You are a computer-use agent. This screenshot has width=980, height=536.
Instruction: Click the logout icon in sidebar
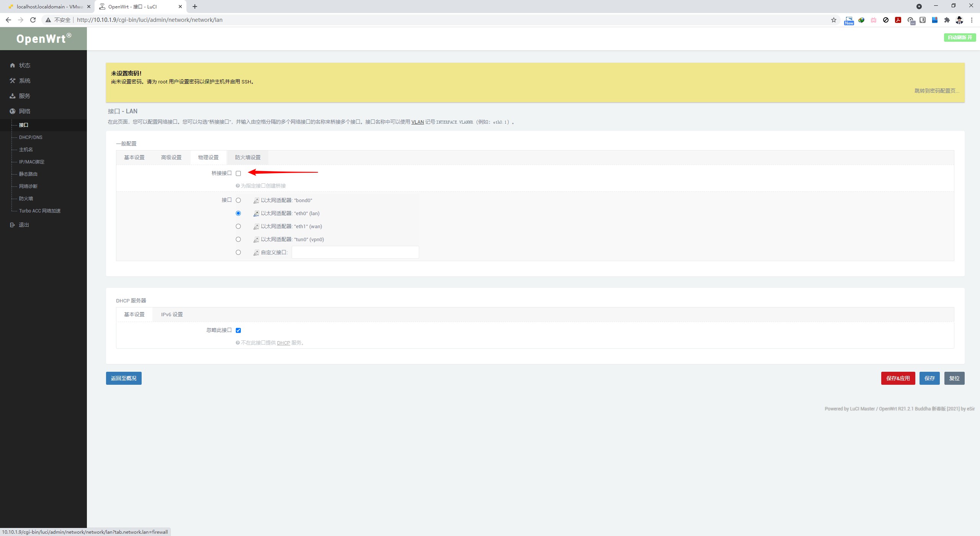(13, 225)
